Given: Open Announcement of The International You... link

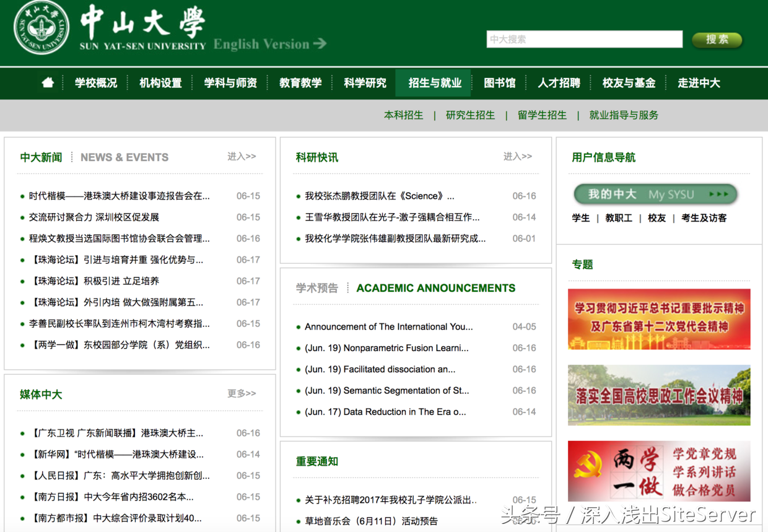Looking at the screenshot, I should point(389,326).
